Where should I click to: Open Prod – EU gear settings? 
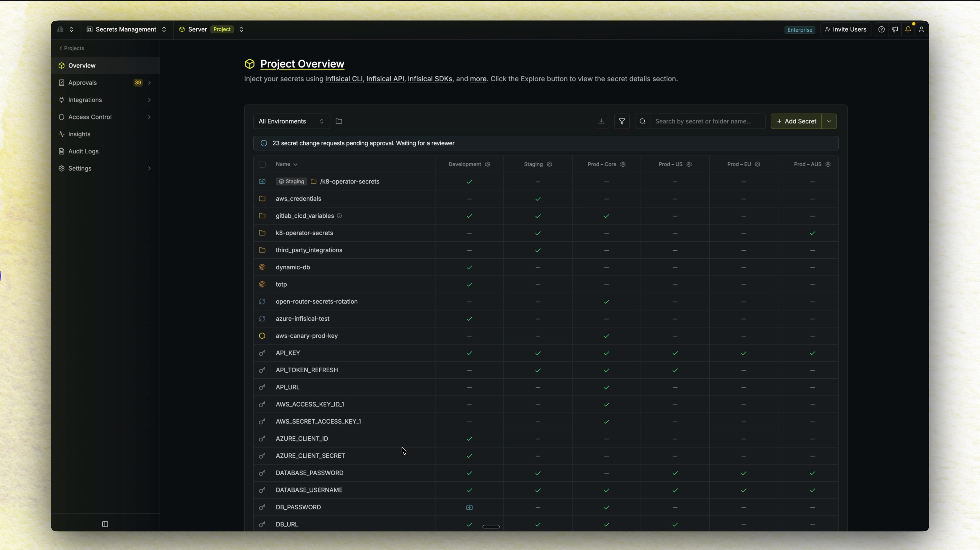click(x=757, y=164)
